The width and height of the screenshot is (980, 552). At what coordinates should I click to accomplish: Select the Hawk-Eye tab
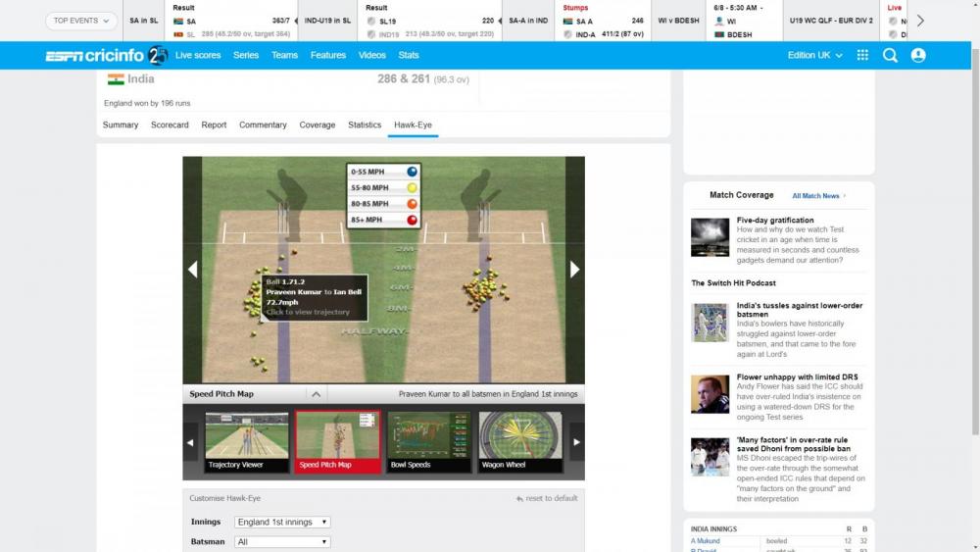click(413, 125)
